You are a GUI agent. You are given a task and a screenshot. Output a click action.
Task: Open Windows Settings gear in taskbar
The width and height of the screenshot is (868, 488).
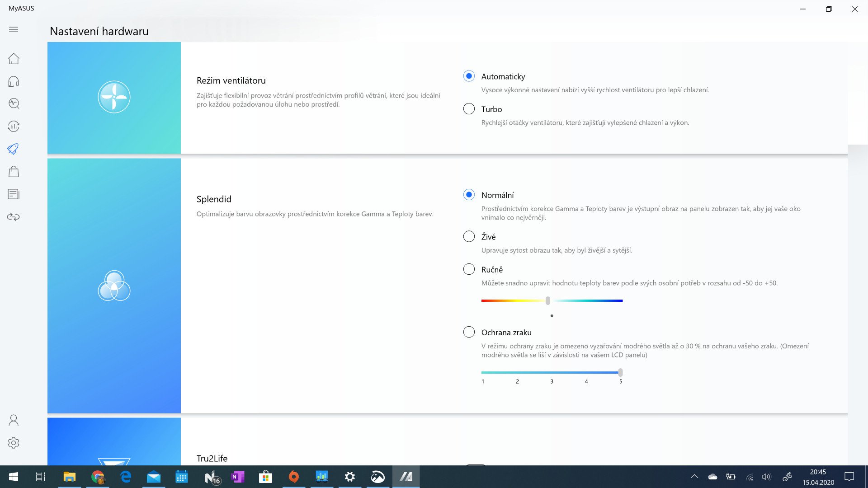coord(350,477)
